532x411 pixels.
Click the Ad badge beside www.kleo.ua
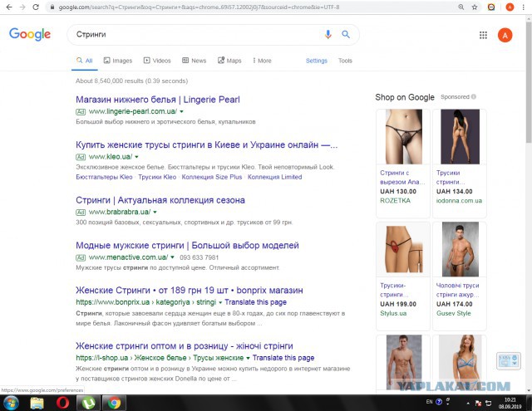tap(81, 157)
